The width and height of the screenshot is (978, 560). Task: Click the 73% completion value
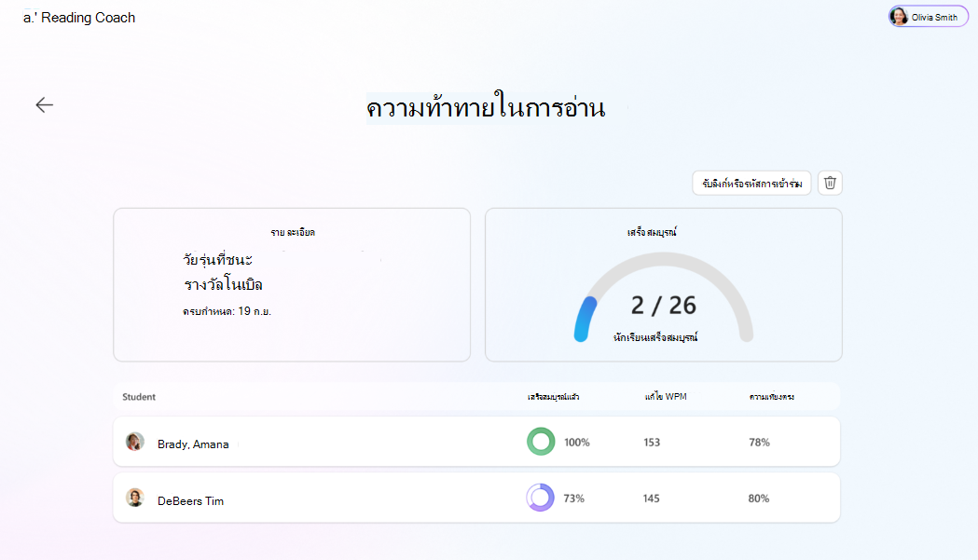pos(573,499)
